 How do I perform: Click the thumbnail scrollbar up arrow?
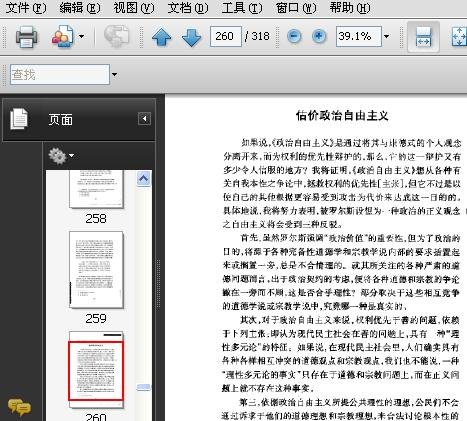(144, 179)
